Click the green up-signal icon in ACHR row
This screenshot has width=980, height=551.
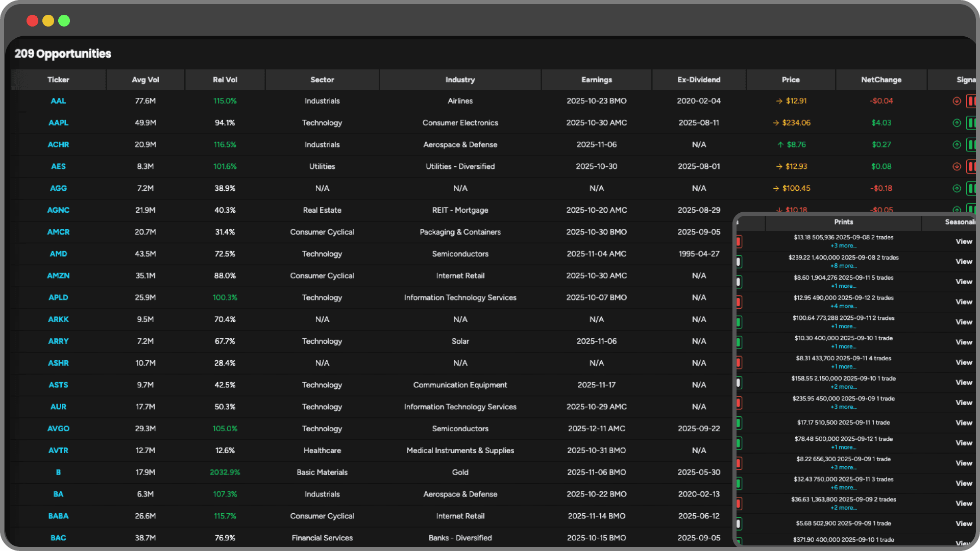957,145
